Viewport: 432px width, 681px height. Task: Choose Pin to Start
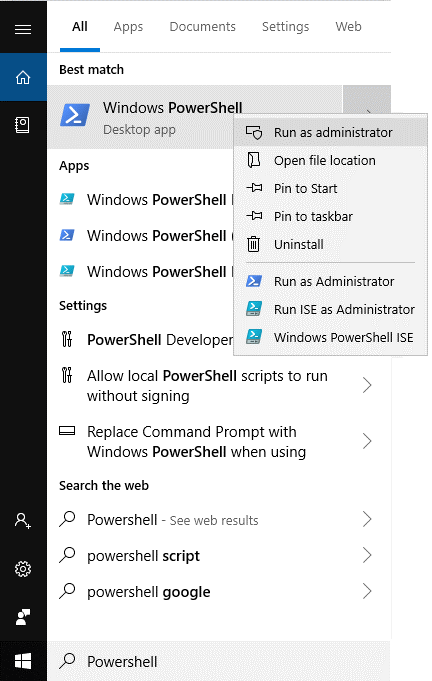click(330, 188)
